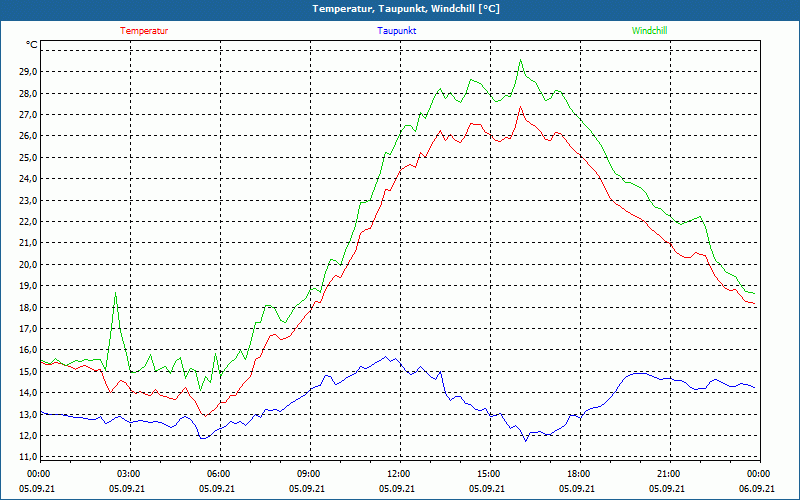The height and width of the screenshot is (500, 800).
Task: Click the '21,0' y-axis value
Action: tap(29, 243)
